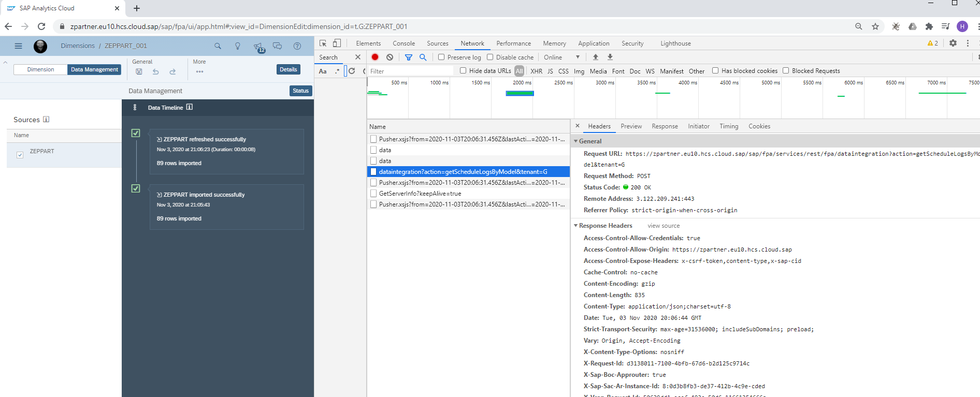980x397 pixels.
Task: Close the DevTools Search panel
Action: [x=357, y=57]
